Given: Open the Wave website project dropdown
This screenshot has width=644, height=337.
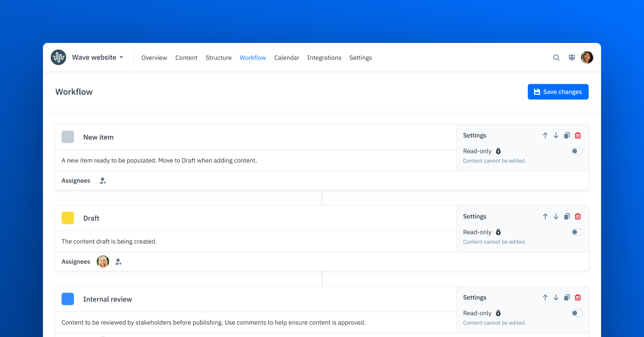Looking at the screenshot, I should point(121,57).
